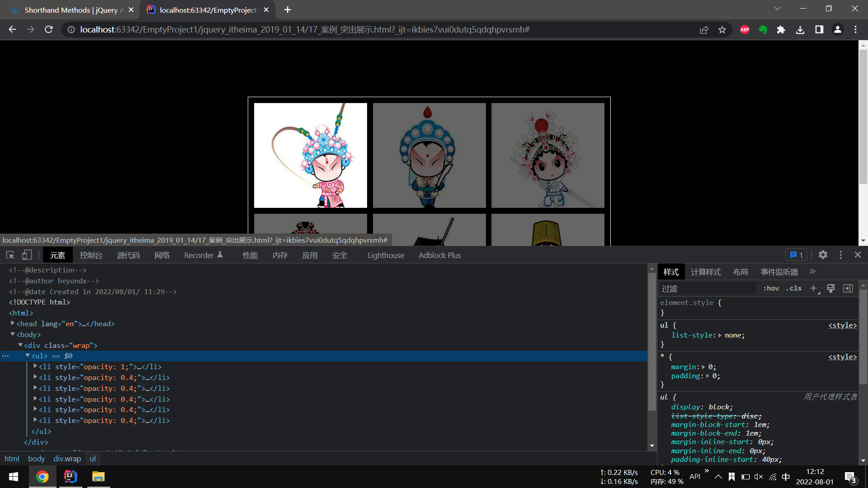Viewport: 868px width, 488px height.
Task: Switch to the 计算样式 styles sub-tab
Action: pos(705,272)
